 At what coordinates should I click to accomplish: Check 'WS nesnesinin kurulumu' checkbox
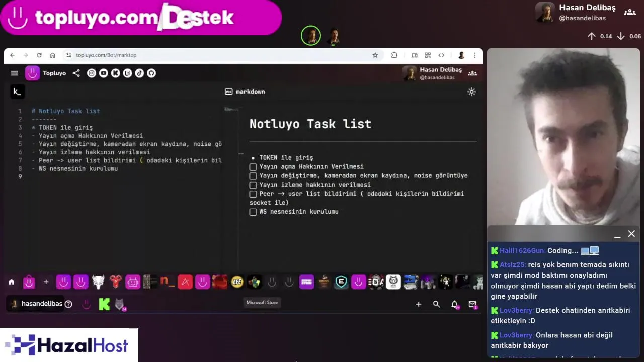tap(253, 212)
